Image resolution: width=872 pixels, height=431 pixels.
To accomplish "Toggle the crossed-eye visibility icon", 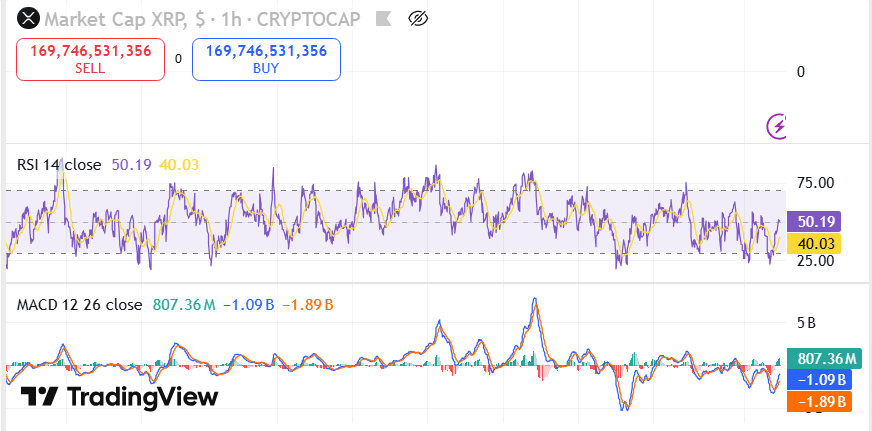I will pos(417,19).
